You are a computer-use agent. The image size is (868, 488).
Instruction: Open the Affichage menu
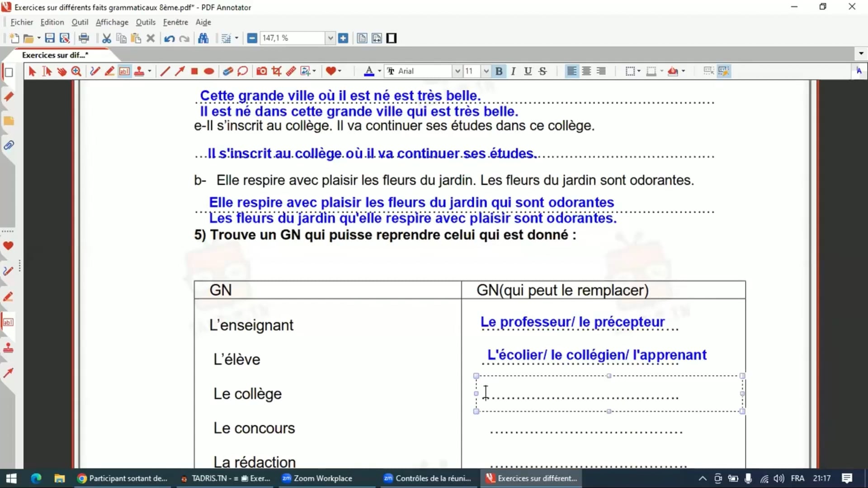pyautogui.click(x=112, y=22)
